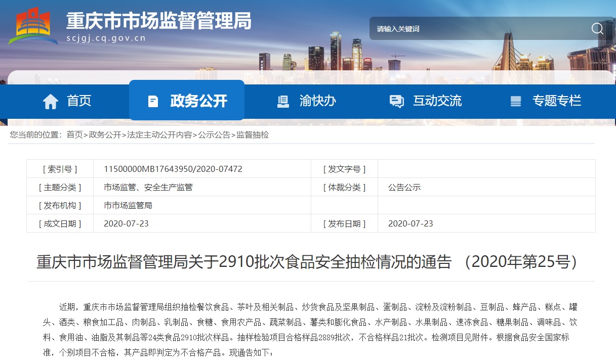
Task: Open the 公示公告 breadcrumb link
Action: pos(214,134)
